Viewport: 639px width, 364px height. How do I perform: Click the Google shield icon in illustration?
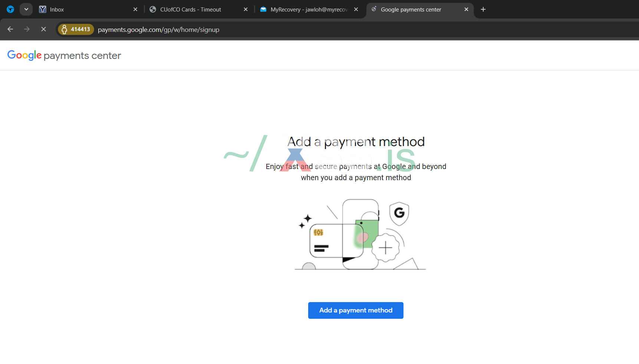point(399,214)
